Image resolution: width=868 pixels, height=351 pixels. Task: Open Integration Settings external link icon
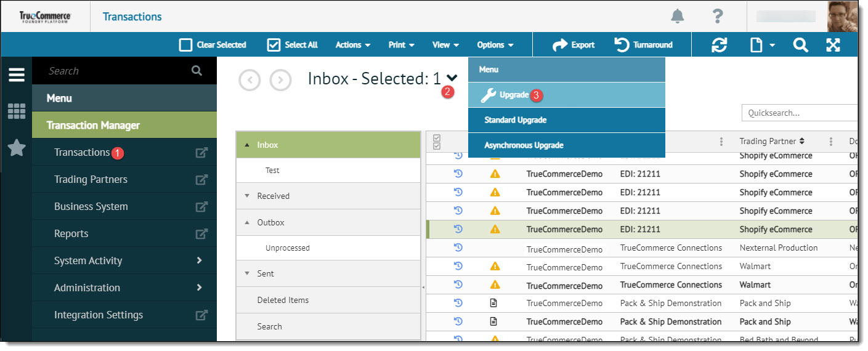[x=201, y=315]
